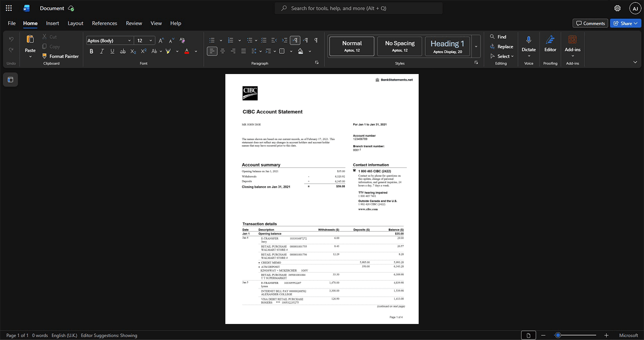Viewport: 644px width, 340px height.
Task: Click the Copy command
Action: click(51, 46)
